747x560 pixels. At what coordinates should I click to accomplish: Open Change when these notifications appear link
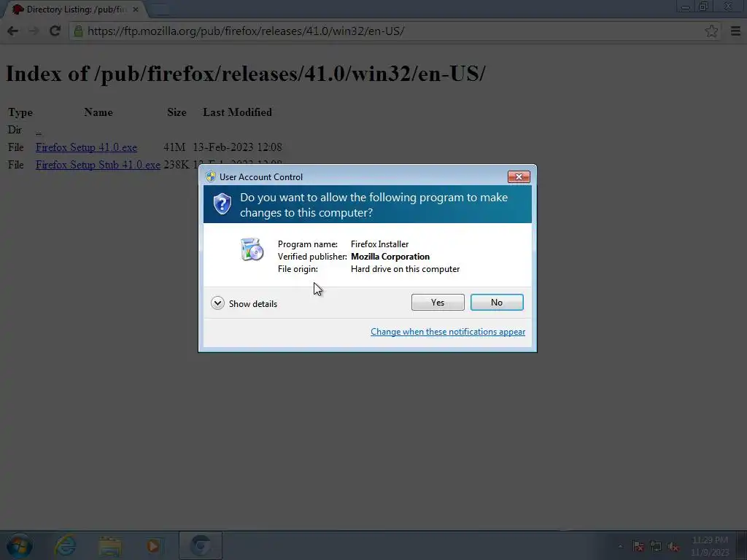[448, 332]
